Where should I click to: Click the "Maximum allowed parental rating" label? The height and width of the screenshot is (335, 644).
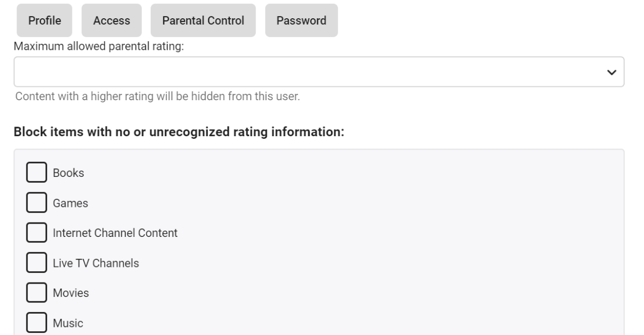[x=99, y=47]
